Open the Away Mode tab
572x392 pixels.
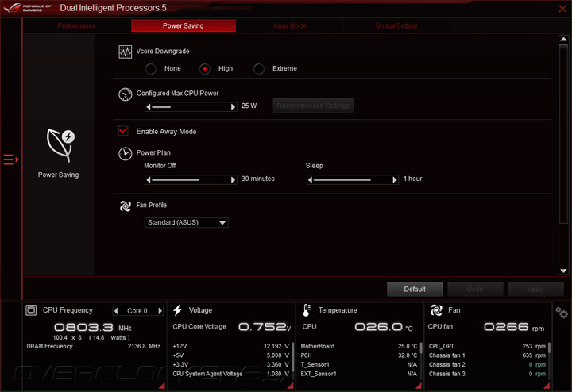point(290,26)
